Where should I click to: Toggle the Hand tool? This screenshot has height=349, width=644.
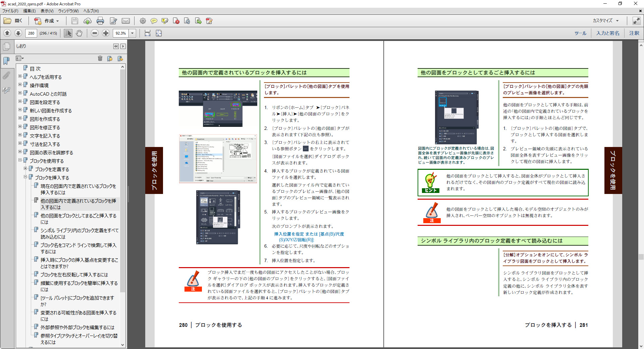click(79, 33)
